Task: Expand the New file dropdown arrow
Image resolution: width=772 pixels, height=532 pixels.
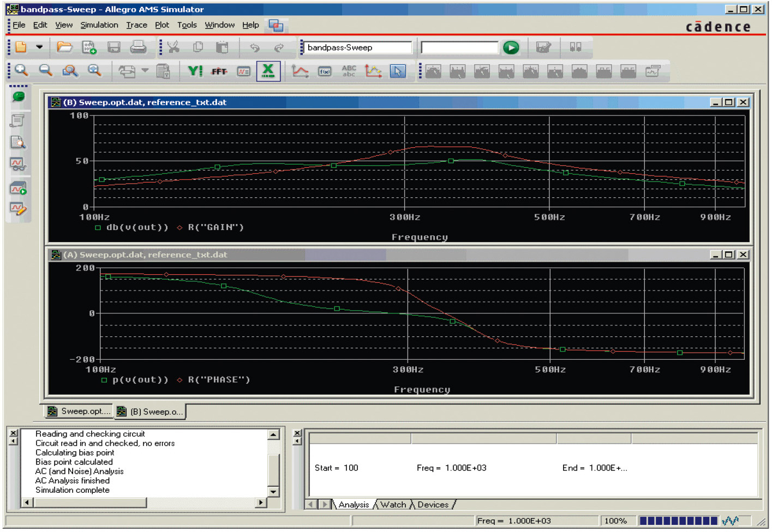Action: click(x=39, y=47)
